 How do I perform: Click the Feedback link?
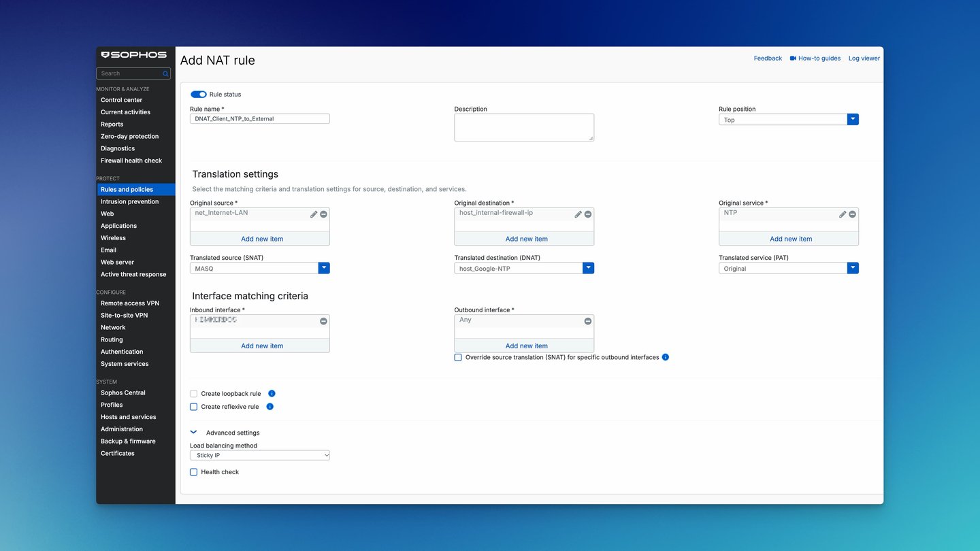point(768,59)
